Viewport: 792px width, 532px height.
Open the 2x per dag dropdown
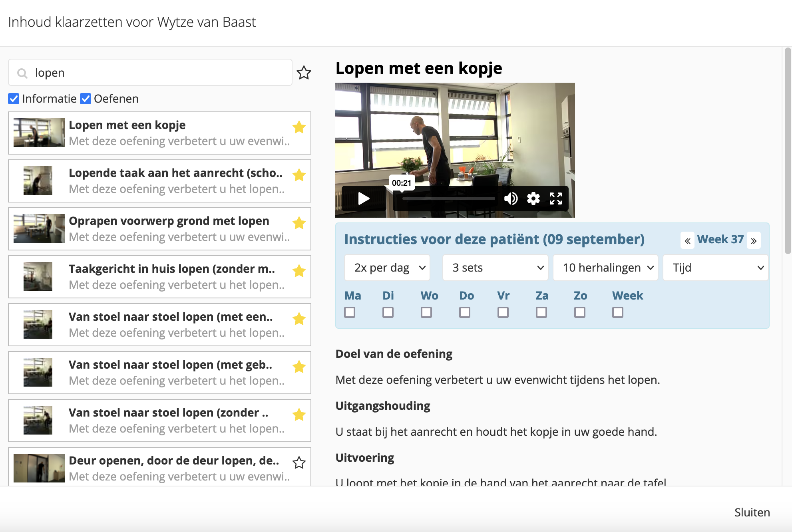point(387,268)
